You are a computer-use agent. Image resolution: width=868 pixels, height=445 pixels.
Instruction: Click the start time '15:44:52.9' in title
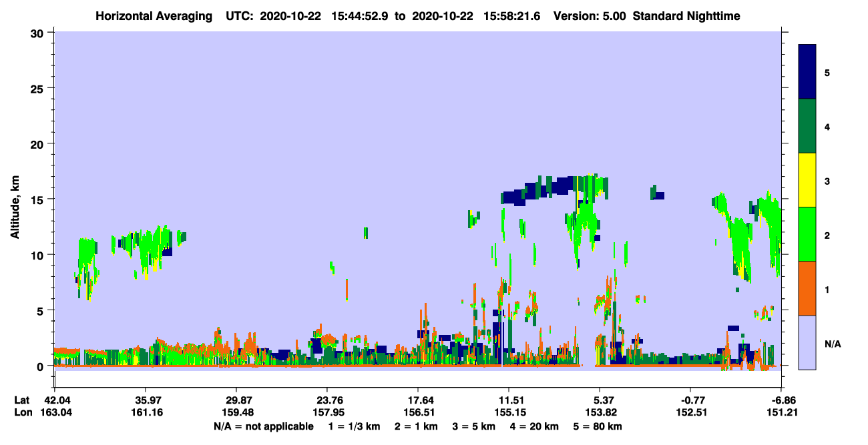click(359, 15)
